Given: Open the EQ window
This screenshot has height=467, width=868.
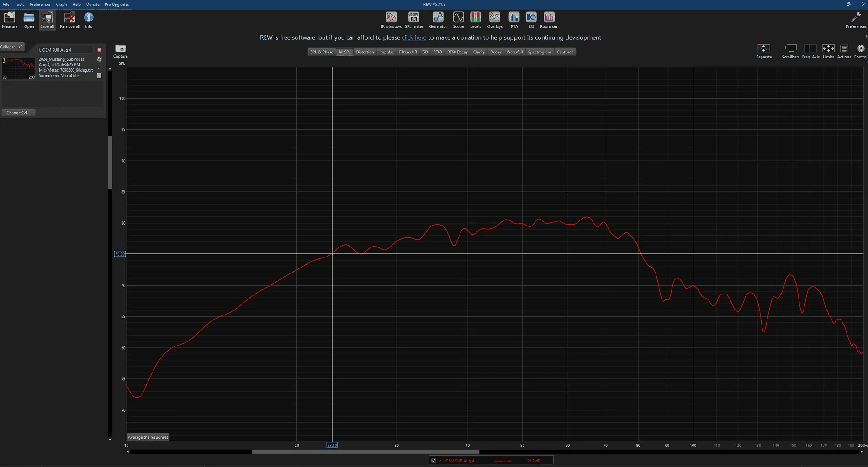Looking at the screenshot, I should (x=531, y=20).
